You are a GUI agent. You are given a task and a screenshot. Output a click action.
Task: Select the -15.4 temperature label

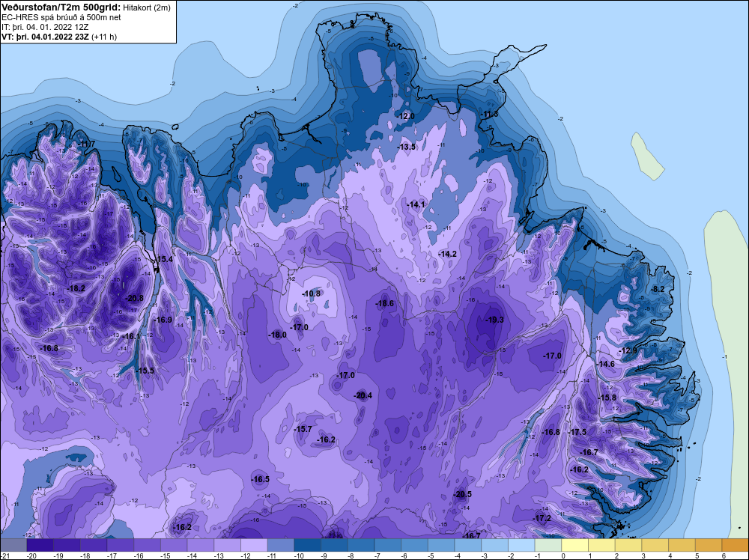(x=164, y=259)
